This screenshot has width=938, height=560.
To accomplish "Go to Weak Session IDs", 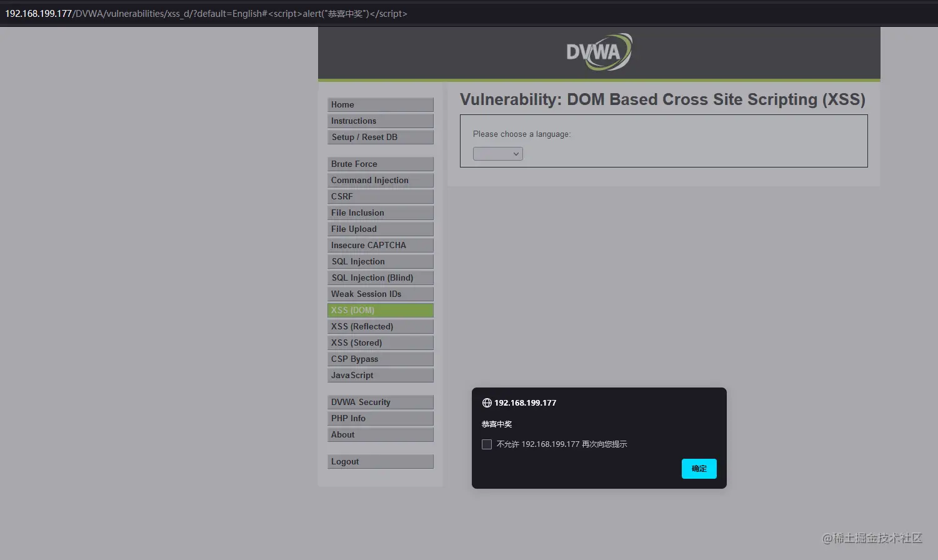I will click(x=381, y=294).
